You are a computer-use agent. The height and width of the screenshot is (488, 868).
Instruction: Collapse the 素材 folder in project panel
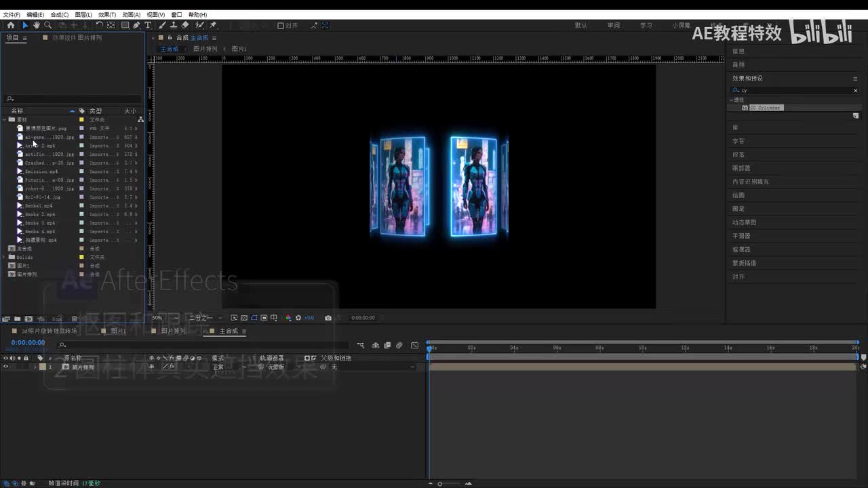pos(5,120)
